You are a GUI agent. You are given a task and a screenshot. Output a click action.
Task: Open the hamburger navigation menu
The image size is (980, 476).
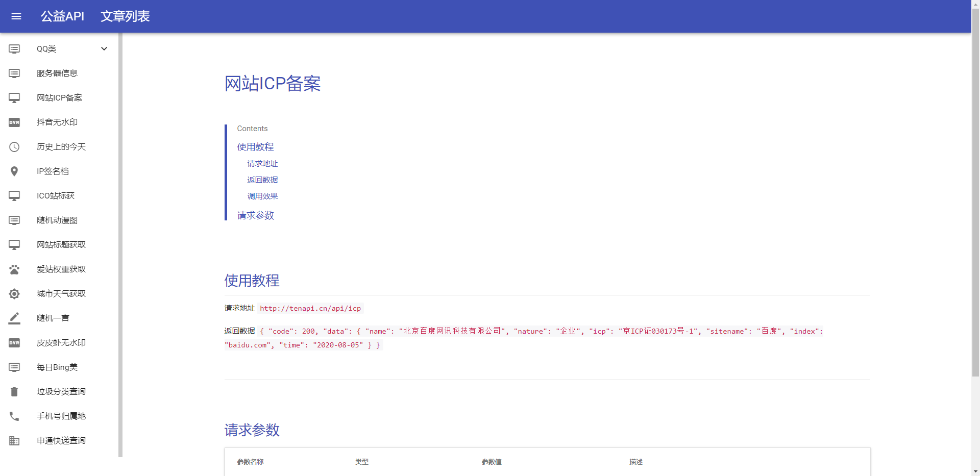[x=16, y=16]
